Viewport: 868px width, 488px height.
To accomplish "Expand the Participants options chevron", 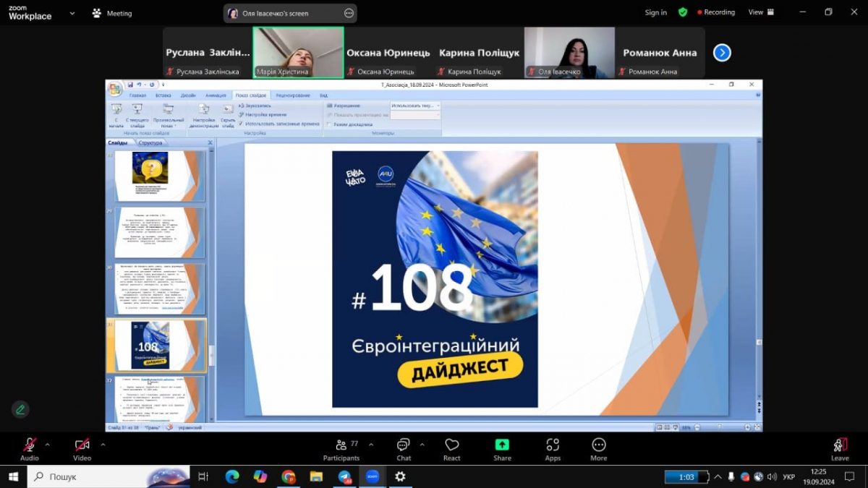I will click(371, 445).
